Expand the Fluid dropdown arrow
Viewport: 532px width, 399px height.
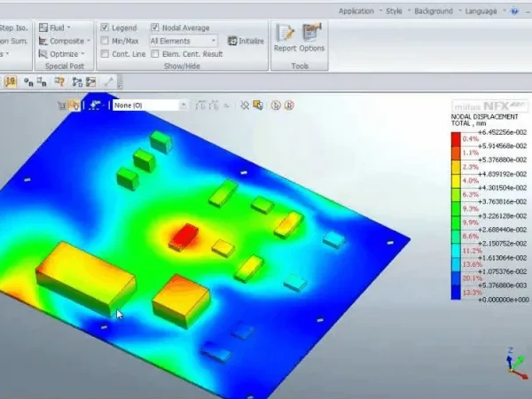69,27
